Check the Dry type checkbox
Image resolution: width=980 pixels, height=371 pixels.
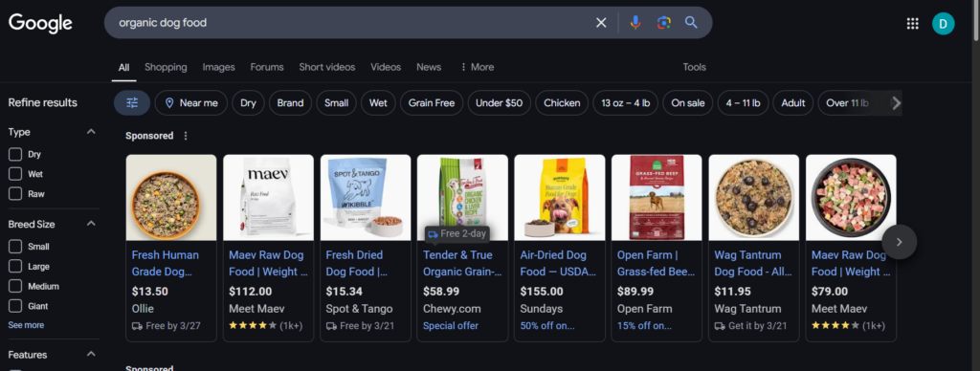click(15, 154)
